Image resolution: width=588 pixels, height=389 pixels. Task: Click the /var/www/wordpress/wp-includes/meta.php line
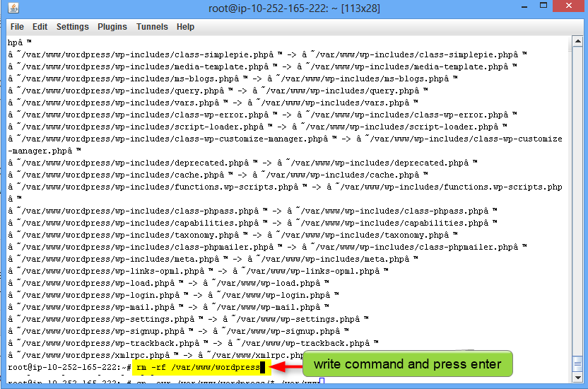pyautogui.click(x=213, y=259)
